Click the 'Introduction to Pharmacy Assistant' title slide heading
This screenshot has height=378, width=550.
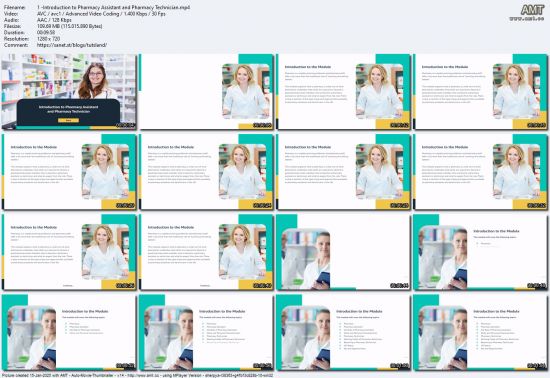coord(68,109)
